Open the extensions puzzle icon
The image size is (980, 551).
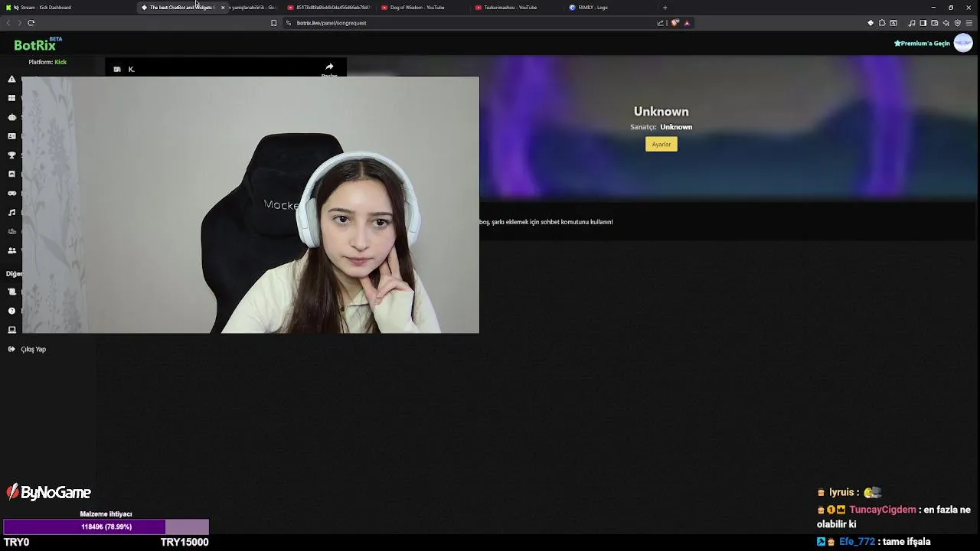pos(882,23)
